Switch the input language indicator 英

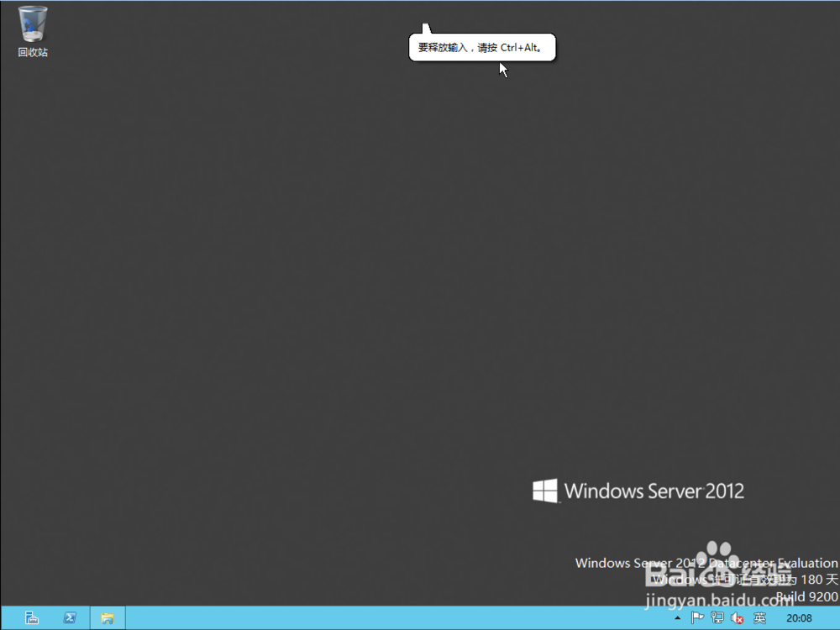pyautogui.click(x=759, y=618)
